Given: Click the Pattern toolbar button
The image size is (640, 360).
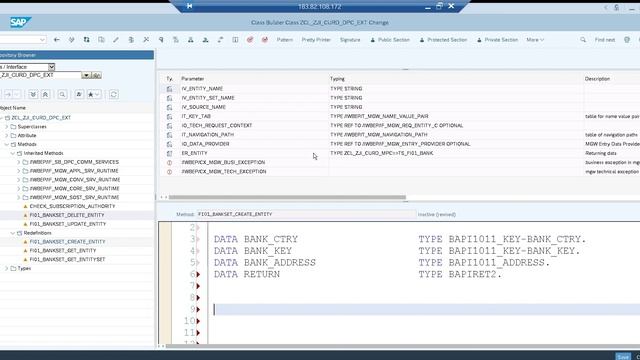Looking at the screenshot, I should 284,40.
